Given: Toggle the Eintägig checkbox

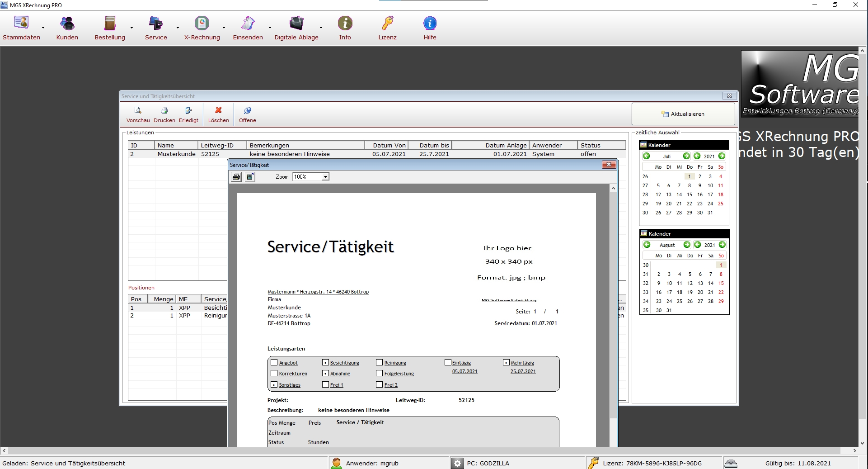Looking at the screenshot, I should [448, 362].
